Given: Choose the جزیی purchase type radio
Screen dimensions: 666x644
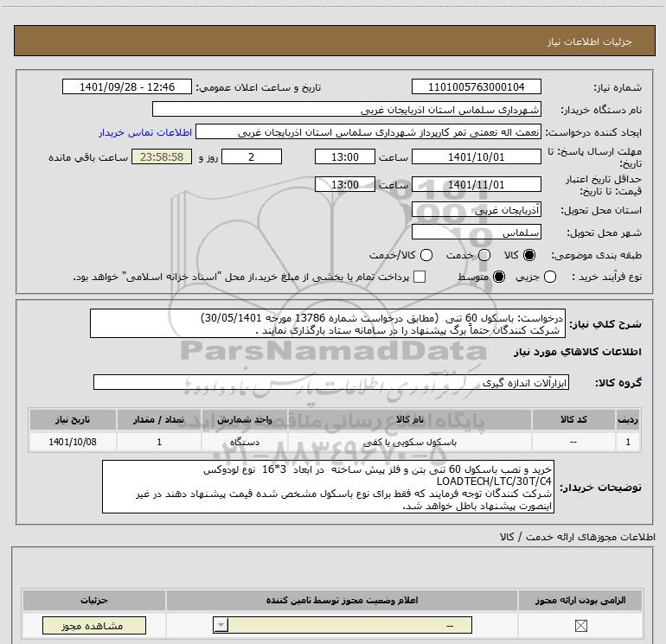Looking at the screenshot, I should (550, 277).
